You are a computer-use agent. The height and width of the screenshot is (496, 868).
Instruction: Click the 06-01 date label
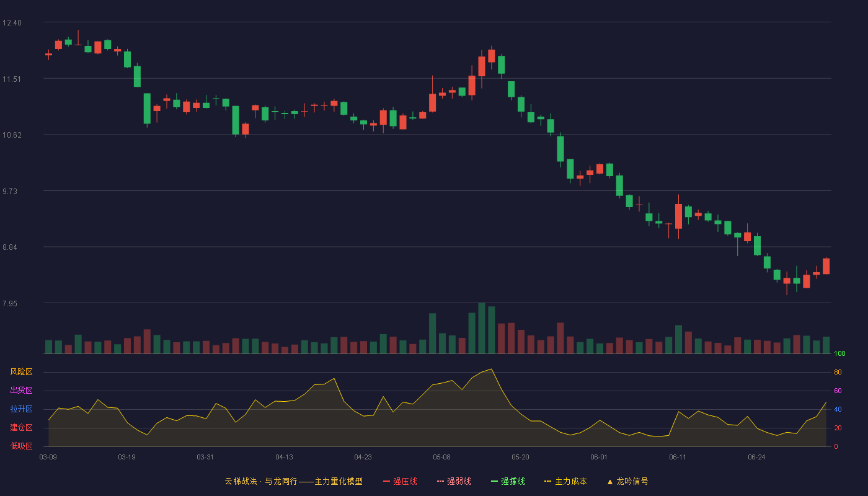599,457
